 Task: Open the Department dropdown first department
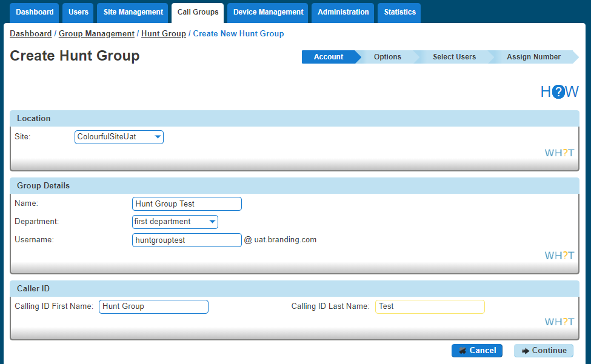coord(175,222)
